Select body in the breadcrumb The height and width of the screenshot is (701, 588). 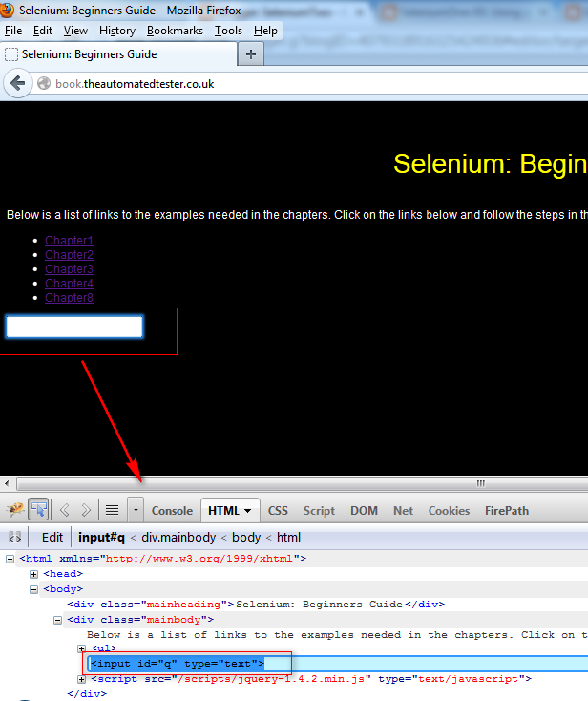[x=246, y=537]
